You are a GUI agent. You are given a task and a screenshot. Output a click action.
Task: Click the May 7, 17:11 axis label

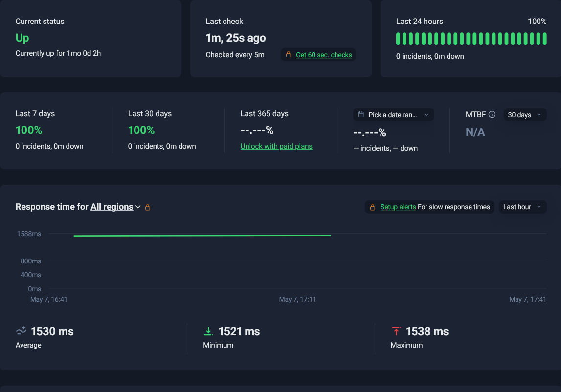click(x=298, y=299)
